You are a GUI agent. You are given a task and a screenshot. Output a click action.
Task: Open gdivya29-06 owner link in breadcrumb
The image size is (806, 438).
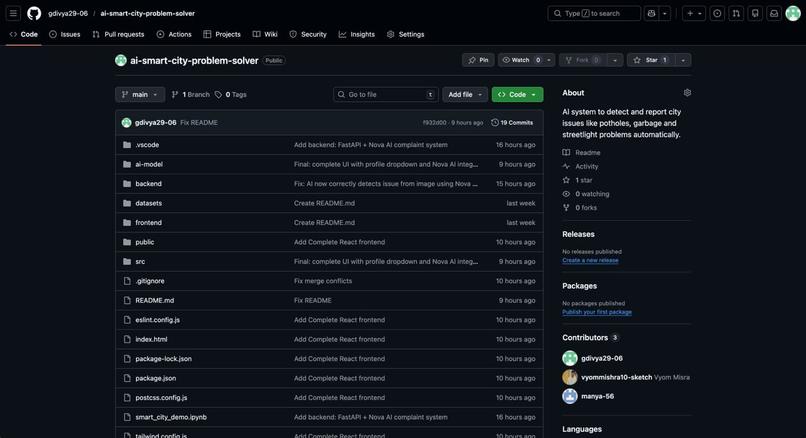[68, 13]
